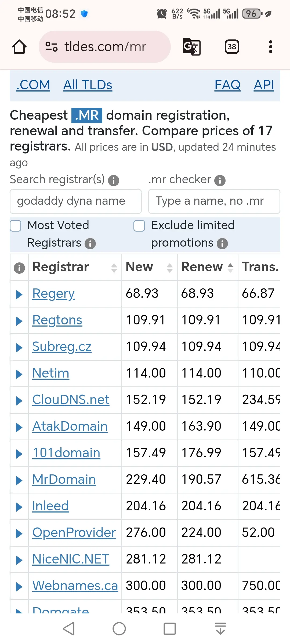
Task: Expand the Netim row disclosure triangle
Action: pyautogui.click(x=19, y=374)
